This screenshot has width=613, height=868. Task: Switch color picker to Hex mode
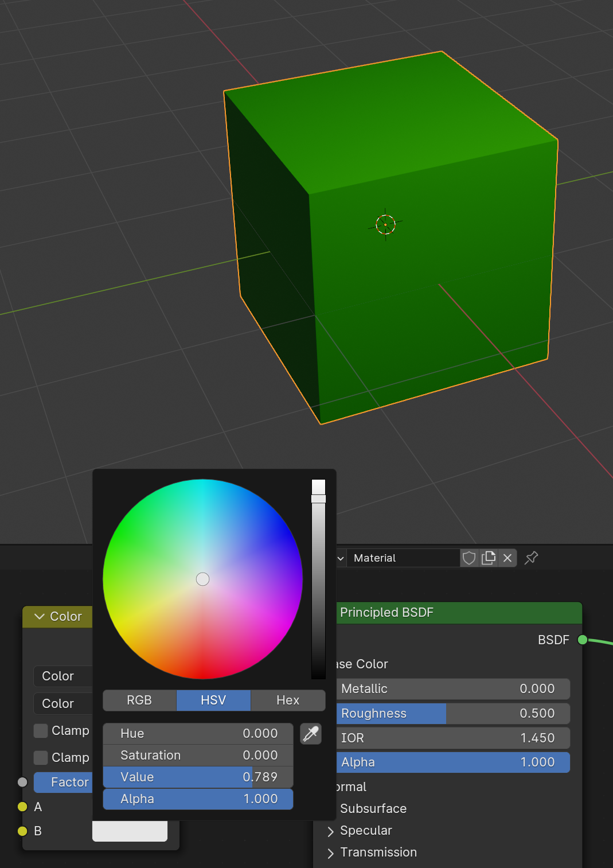click(x=288, y=700)
